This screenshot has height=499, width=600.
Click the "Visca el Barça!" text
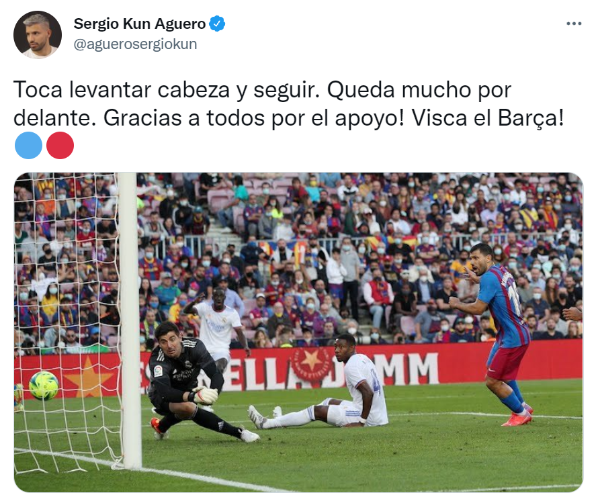(x=488, y=118)
